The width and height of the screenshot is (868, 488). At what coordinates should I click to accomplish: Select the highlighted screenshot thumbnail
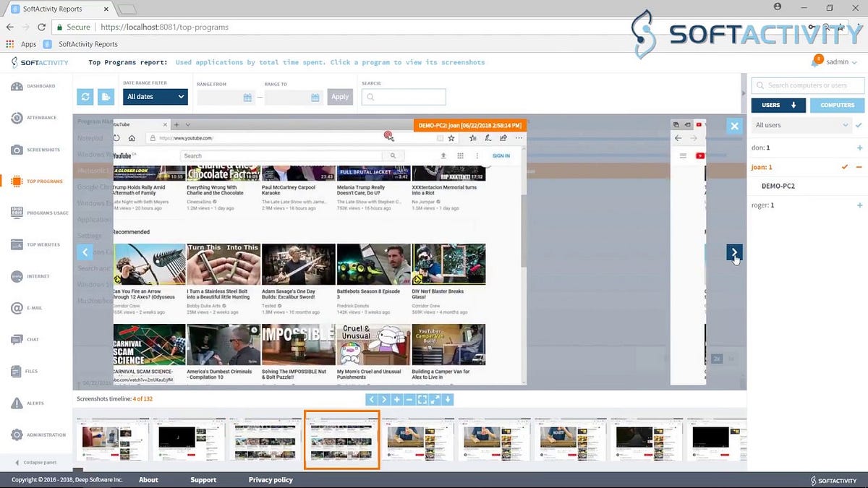(341, 437)
